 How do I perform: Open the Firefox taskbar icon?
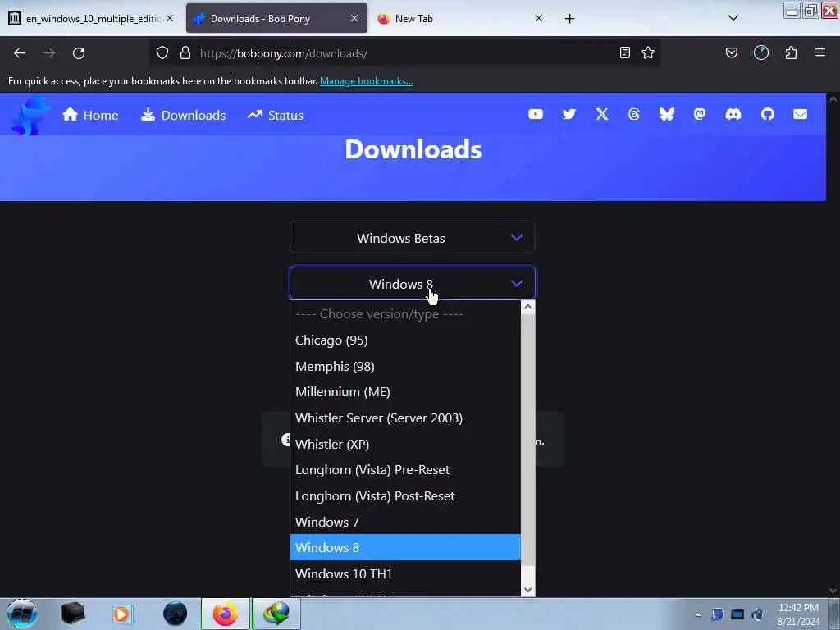[225, 614]
